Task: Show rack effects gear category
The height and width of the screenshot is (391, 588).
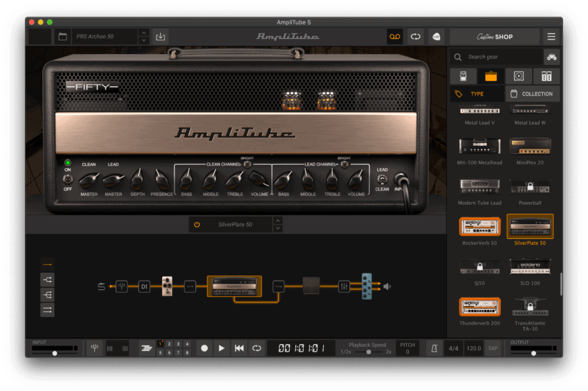Action: 546,77
